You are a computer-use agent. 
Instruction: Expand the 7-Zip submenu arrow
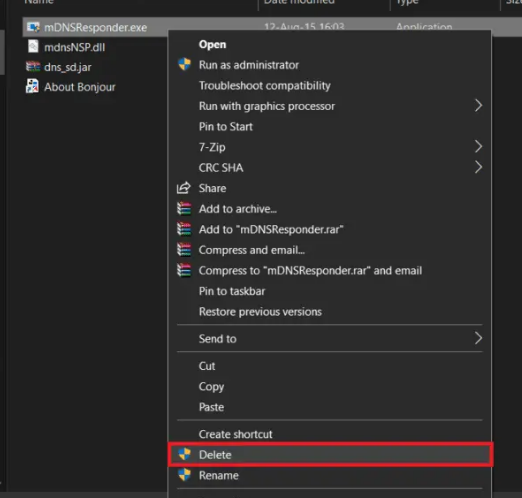coord(478,147)
